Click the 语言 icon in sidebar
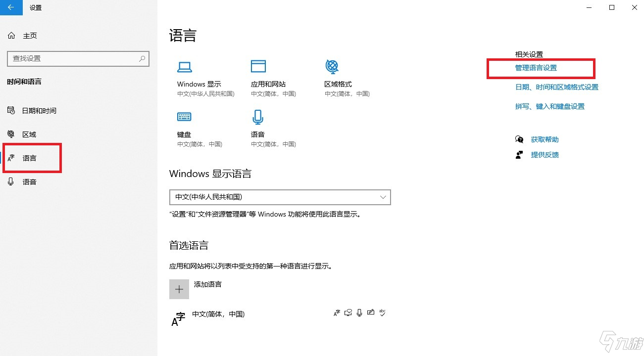This screenshot has width=644, height=356. 11,158
